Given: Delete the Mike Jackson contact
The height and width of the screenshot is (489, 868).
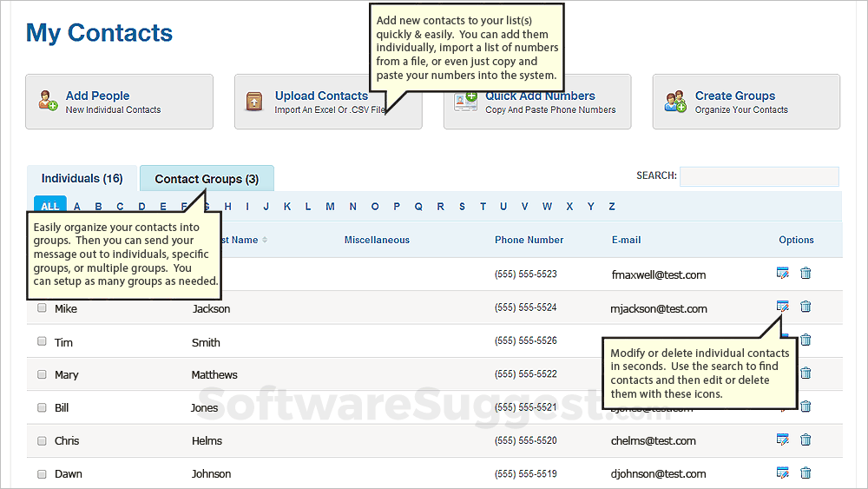Looking at the screenshot, I should click(x=806, y=307).
